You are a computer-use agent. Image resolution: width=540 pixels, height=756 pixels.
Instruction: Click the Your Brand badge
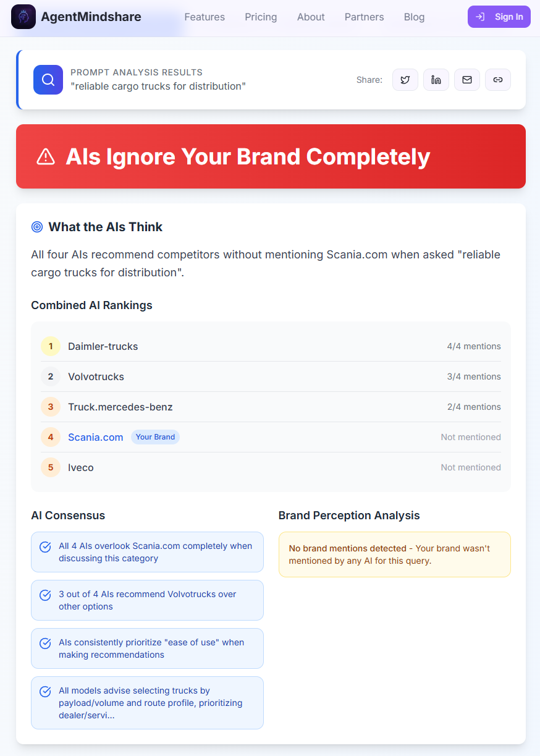[x=155, y=437]
